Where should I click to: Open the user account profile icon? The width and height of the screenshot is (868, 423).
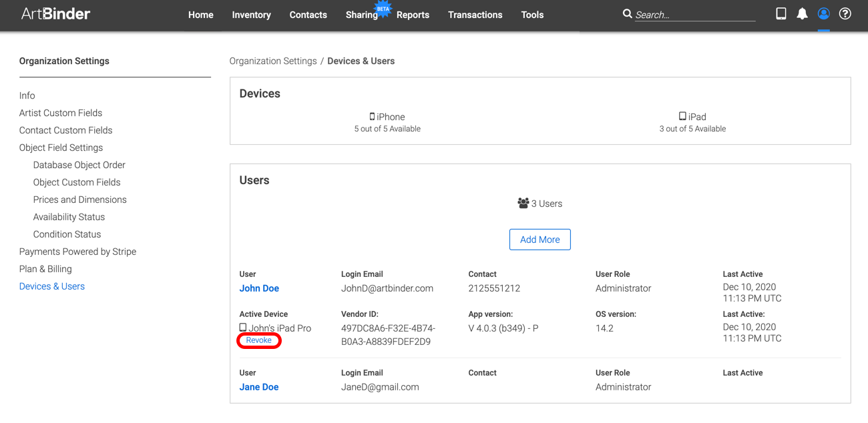pyautogui.click(x=824, y=14)
